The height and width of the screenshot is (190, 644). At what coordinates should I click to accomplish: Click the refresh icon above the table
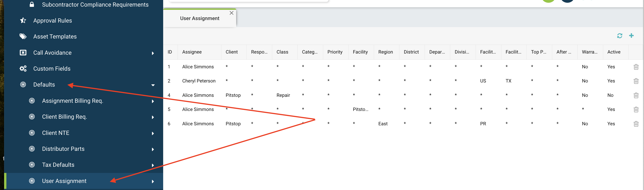619,36
